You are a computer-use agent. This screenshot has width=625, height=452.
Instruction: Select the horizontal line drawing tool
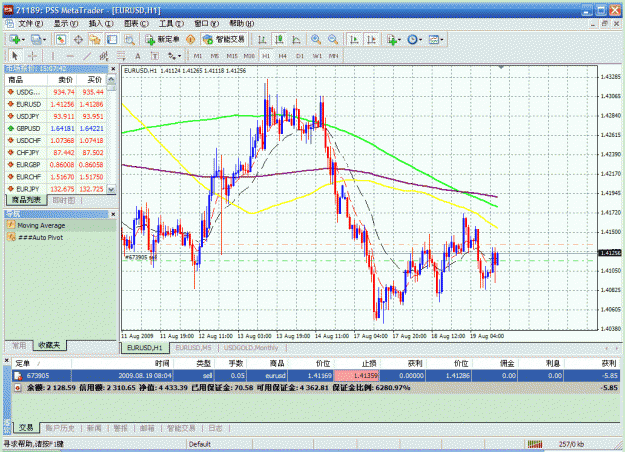[x=70, y=56]
